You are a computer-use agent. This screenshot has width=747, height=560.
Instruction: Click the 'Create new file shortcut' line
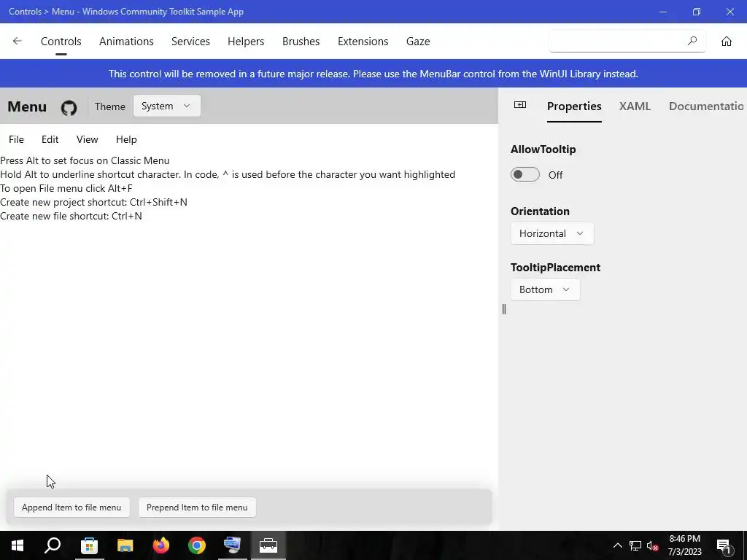pos(71,216)
